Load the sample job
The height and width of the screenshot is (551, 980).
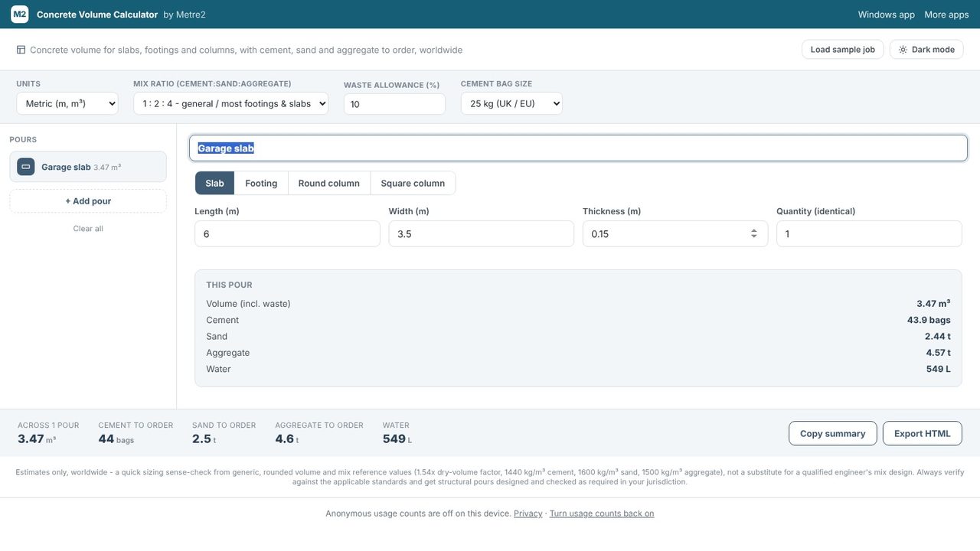coord(843,50)
